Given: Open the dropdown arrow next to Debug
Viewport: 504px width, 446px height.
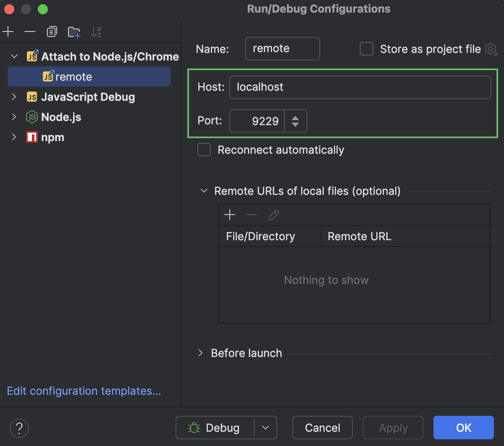Looking at the screenshot, I should (265, 428).
